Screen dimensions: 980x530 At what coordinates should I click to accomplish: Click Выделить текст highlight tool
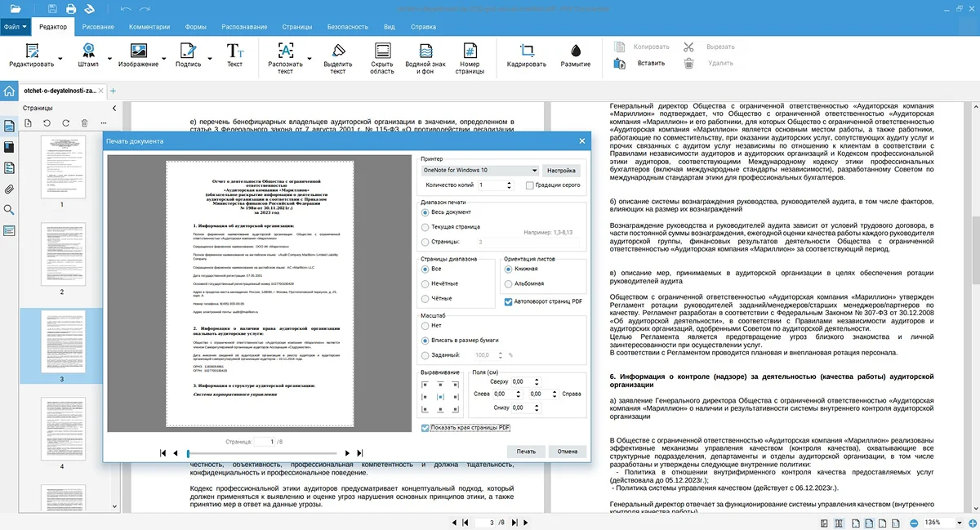[x=337, y=58]
